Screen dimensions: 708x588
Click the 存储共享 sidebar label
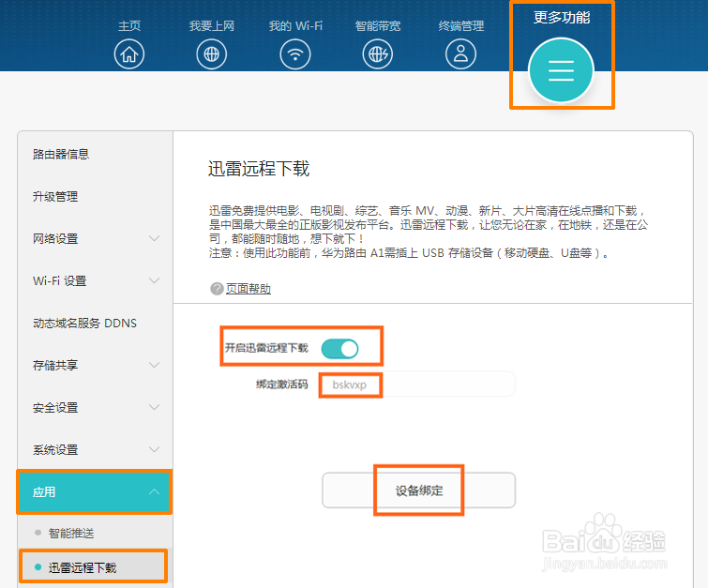click(55, 365)
